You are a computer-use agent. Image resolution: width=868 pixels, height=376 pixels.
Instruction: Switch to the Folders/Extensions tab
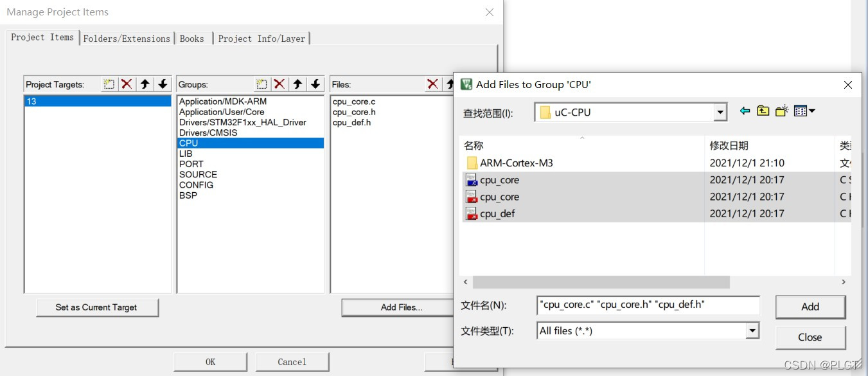click(127, 38)
